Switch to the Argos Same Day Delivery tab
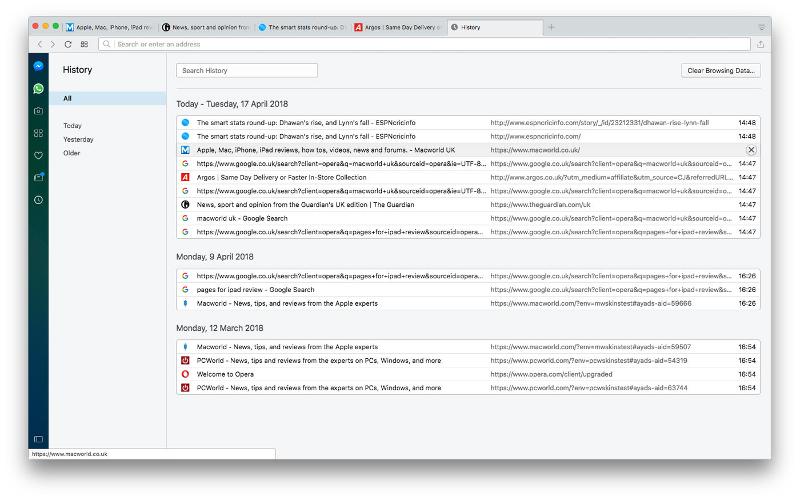This screenshot has width=800, height=500. [398, 27]
